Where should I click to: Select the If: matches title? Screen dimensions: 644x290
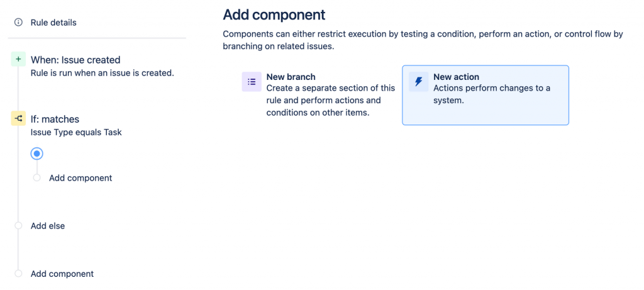coord(55,119)
